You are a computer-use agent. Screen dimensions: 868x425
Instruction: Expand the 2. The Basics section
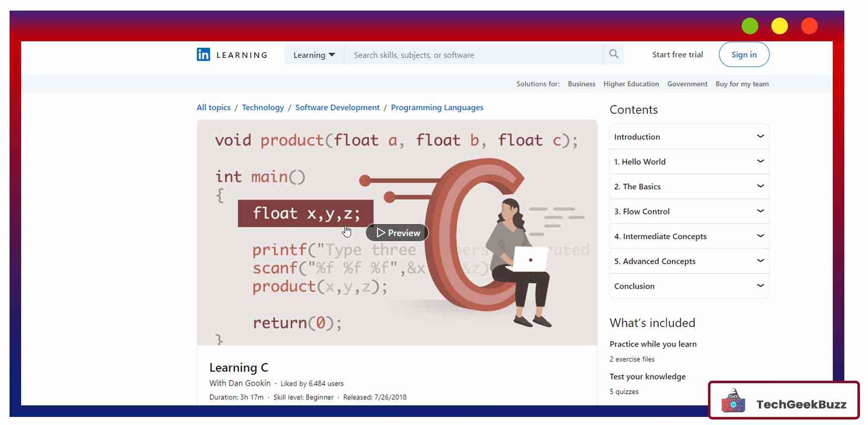pos(689,186)
